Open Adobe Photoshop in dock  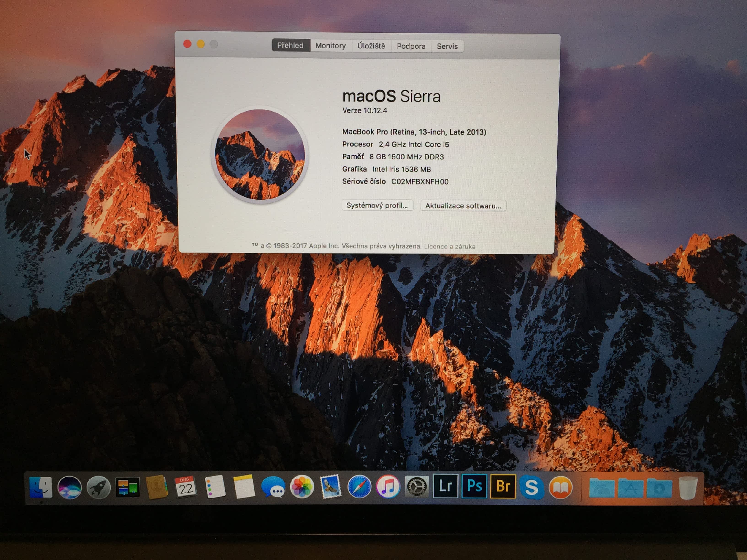[x=474, y=486]
